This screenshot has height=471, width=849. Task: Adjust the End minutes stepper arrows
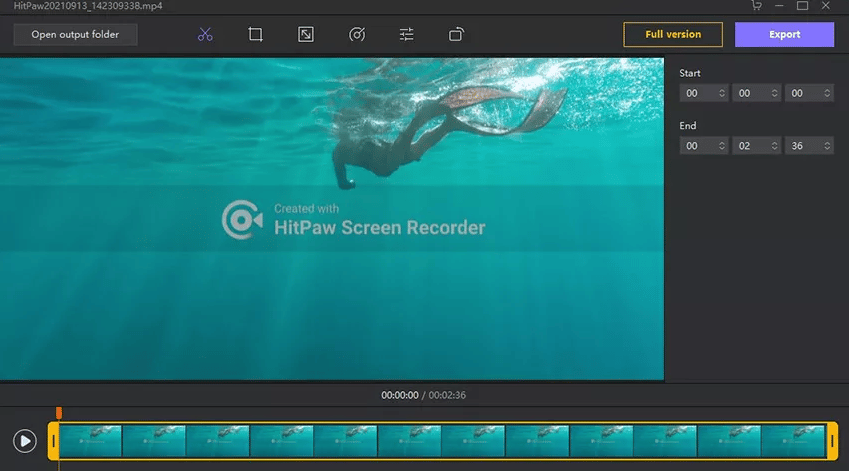pyautogui.click(x=774, y=146)
